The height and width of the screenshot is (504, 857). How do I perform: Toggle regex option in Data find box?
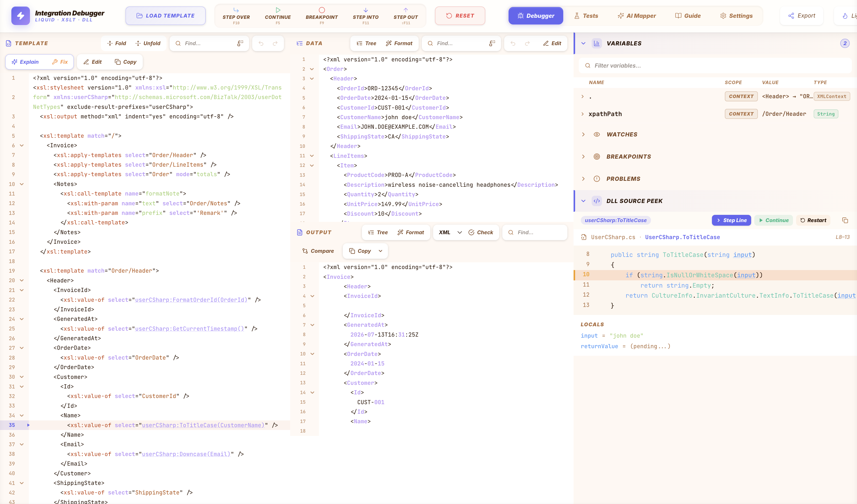[492, 43]
